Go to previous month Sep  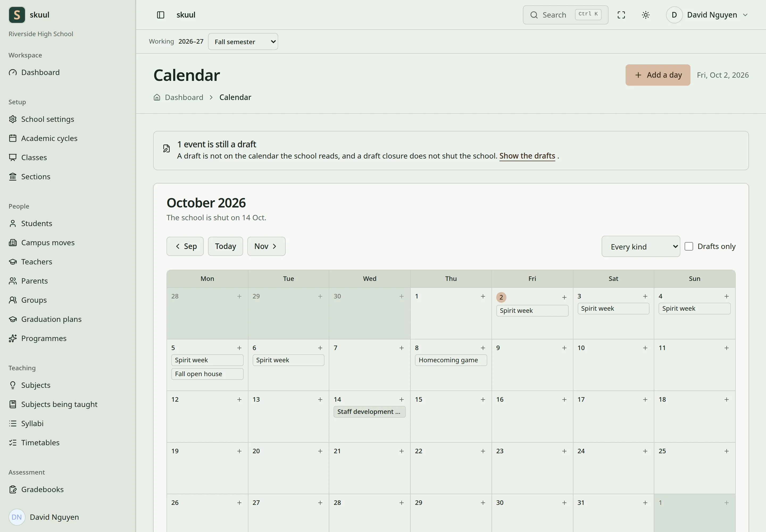click(x=185, y=246)
